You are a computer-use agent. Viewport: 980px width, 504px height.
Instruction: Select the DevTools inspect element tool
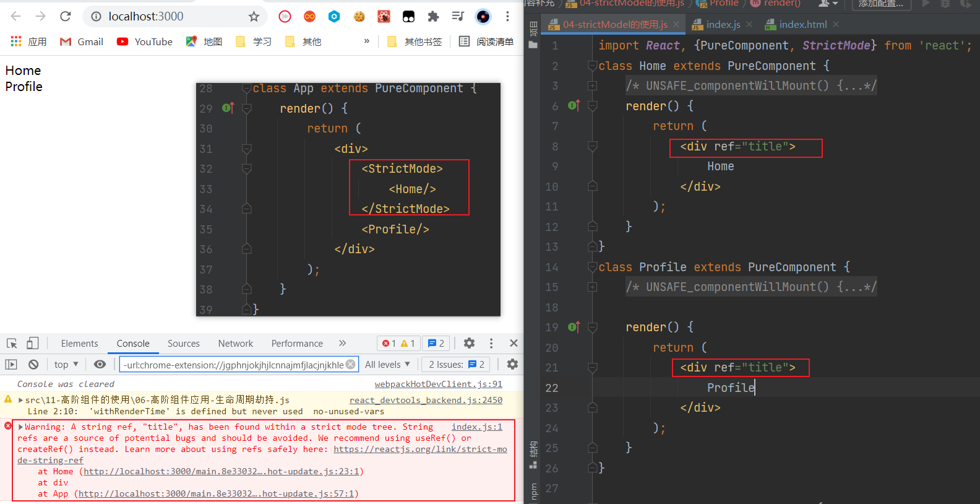tap(12, 343)
